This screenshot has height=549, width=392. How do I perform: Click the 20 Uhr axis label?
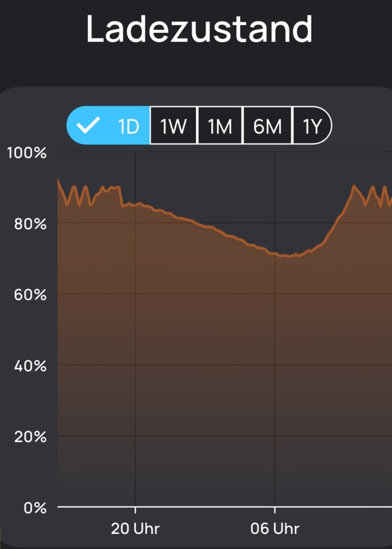tap(135, 528)
